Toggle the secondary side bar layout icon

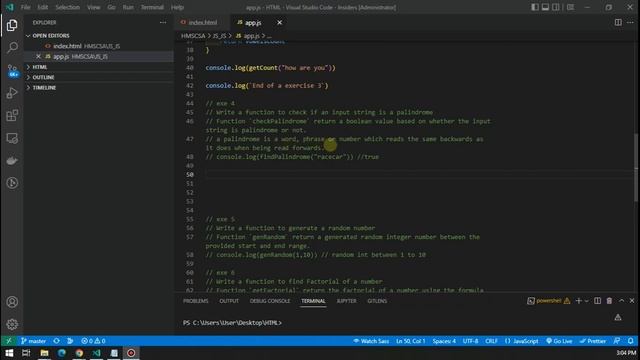coord(556,7)
